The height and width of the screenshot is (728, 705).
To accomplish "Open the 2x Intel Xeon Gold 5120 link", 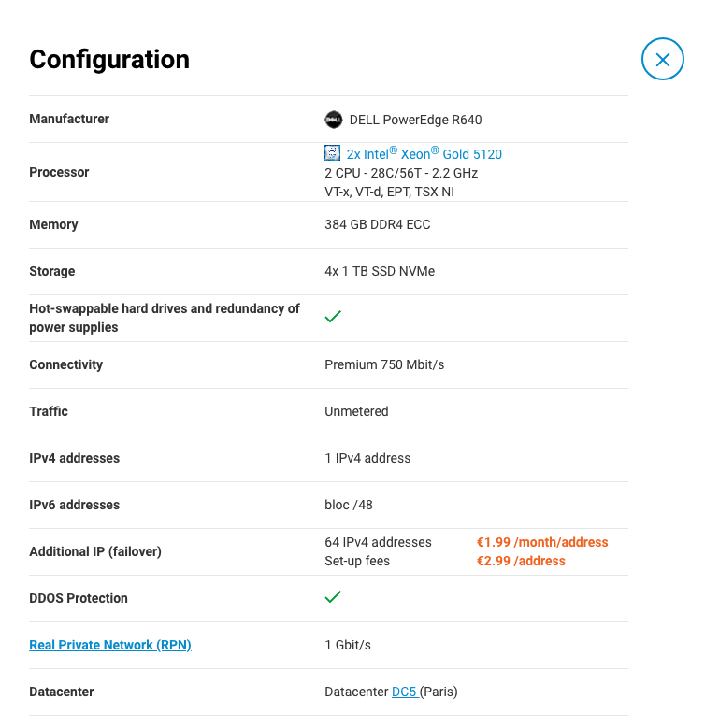I will (x=424, y=154).
